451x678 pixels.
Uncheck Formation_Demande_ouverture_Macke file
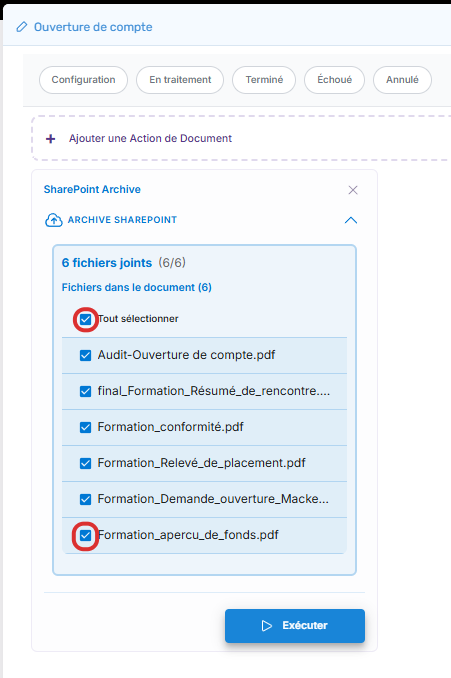click(x=86, y=499)
